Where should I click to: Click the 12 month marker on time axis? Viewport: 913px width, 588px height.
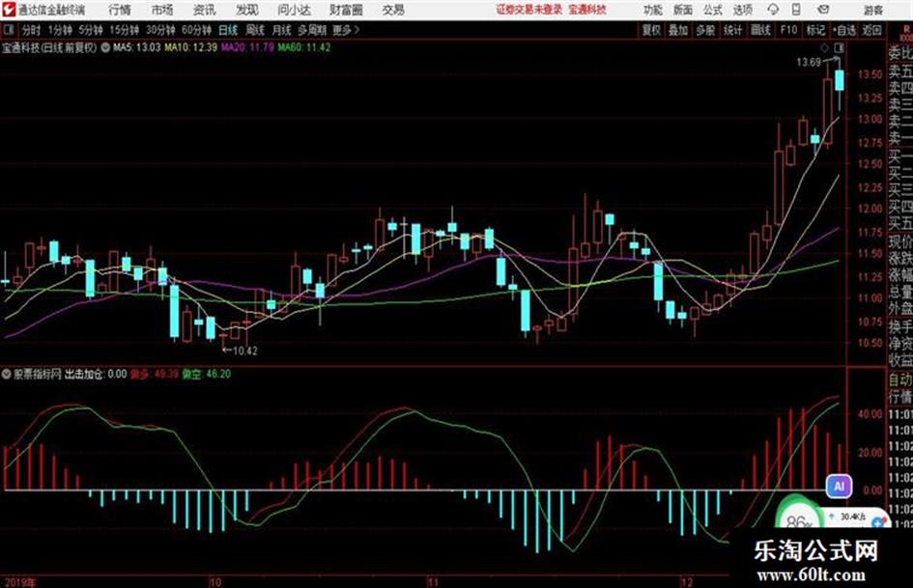[x=687, y=582]
